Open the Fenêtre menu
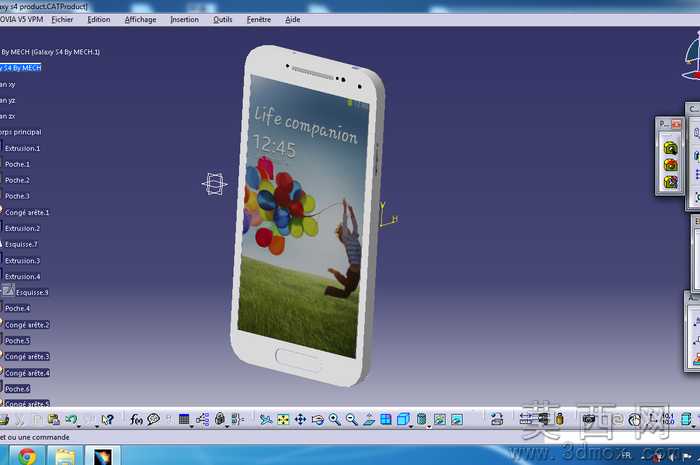 pyautogui.click(x=258, y=20)
